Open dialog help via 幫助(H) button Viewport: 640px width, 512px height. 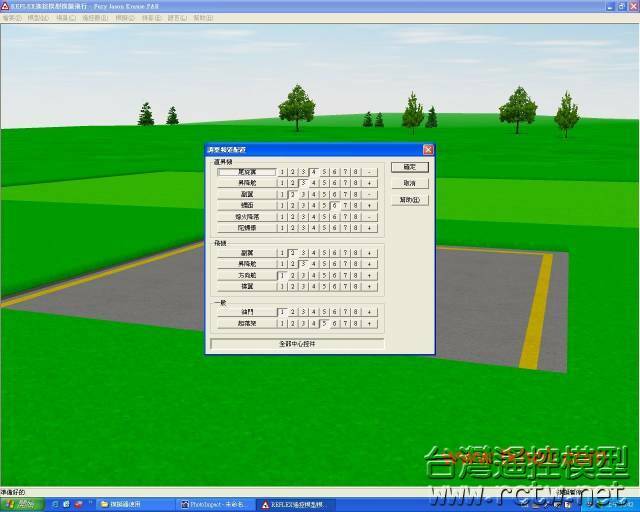(409, 200)
